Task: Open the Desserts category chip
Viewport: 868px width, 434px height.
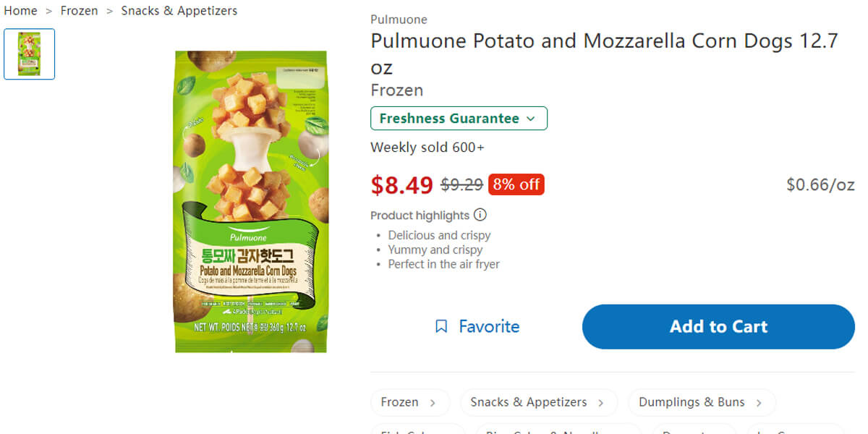Action: point(693,430)
